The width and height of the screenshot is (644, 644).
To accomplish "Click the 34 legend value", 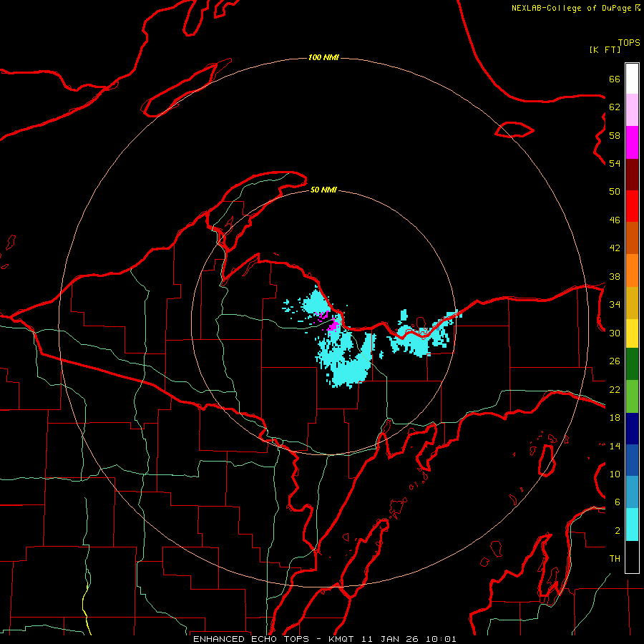I will [615, 305].
